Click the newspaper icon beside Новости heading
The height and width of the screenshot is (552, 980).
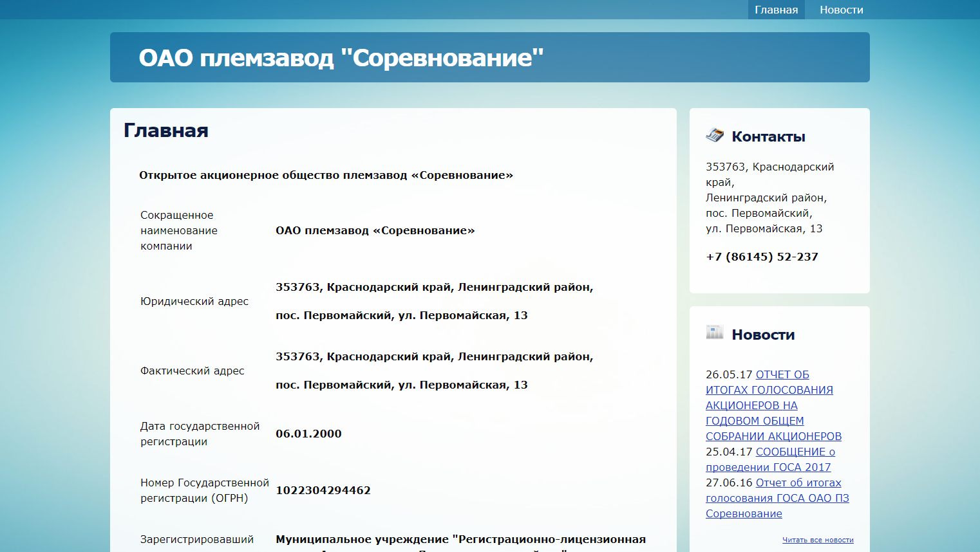click(715, 333)
